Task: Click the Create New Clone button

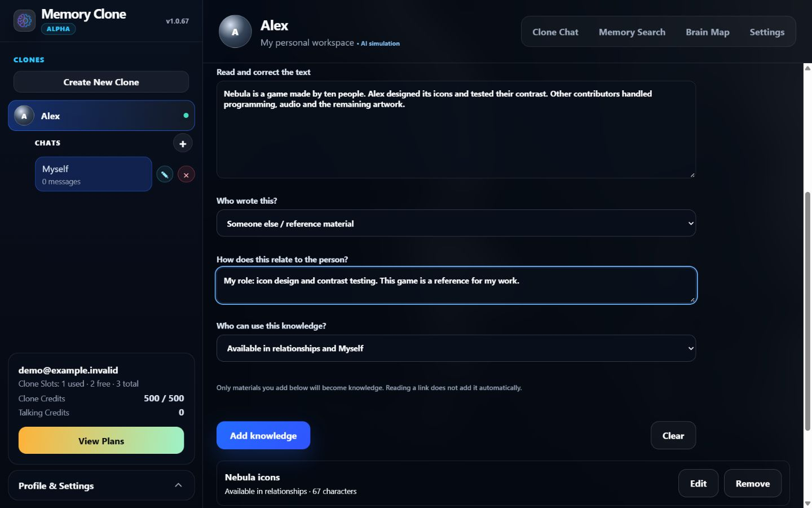Action: point(101,82)
